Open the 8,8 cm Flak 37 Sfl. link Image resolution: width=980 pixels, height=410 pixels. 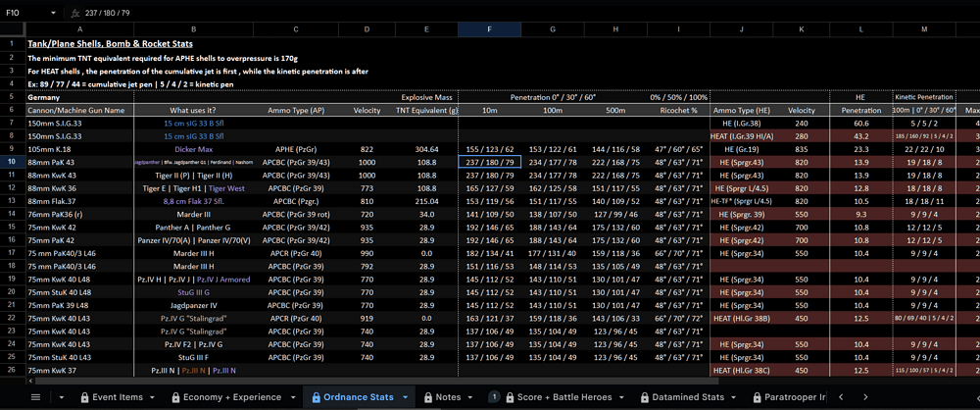(193, 201)
